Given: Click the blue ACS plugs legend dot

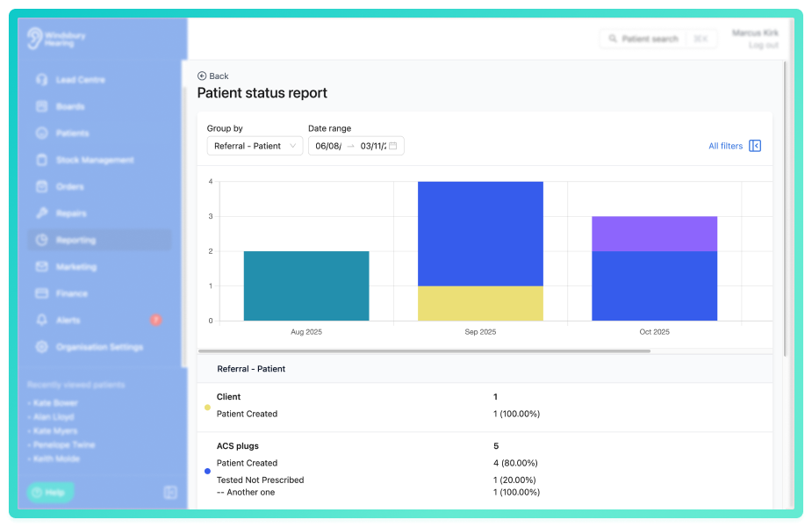Looking at the screenshot, I should tap(207, 471).
